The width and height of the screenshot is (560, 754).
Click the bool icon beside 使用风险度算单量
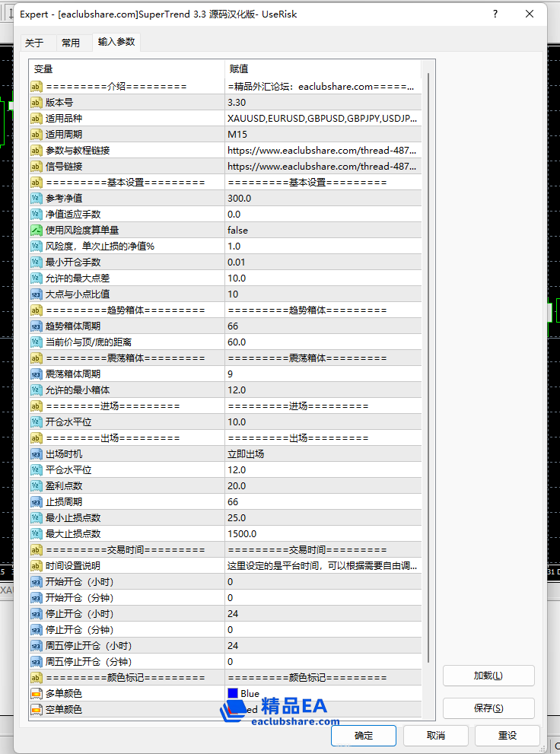point(37,231)
